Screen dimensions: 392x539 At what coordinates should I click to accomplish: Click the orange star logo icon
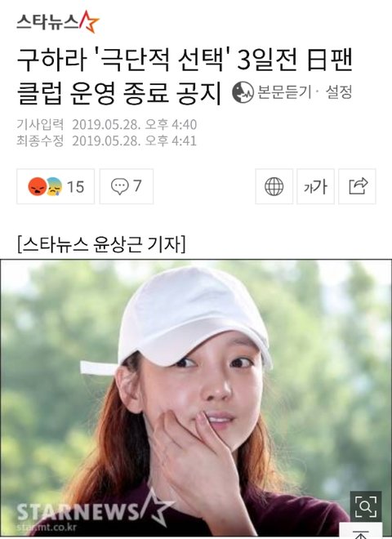point(89,22)
